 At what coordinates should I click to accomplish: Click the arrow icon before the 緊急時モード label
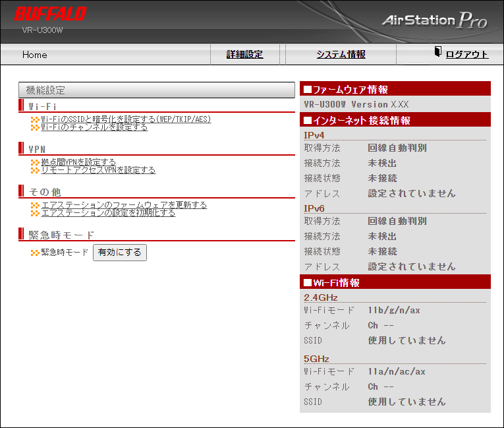(36, 253)
